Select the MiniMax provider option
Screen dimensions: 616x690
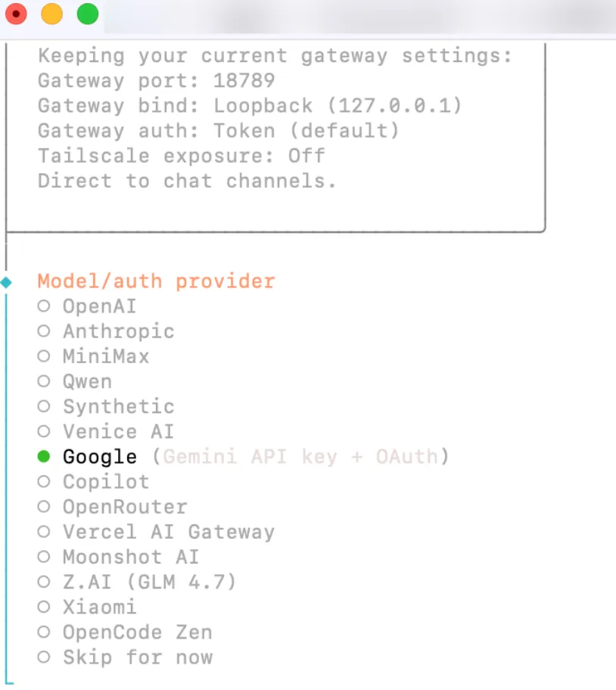point(93,356)
